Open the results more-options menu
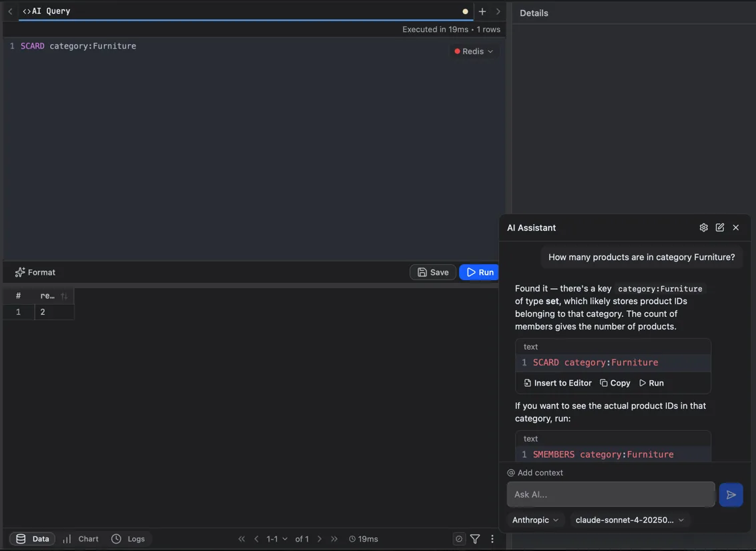 point(492,539)
